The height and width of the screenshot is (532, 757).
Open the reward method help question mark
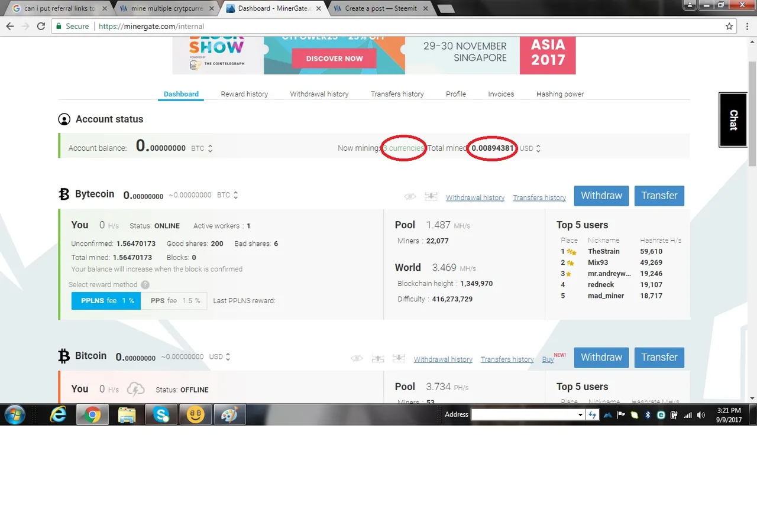pyautogui.click(x=145, y=285)
